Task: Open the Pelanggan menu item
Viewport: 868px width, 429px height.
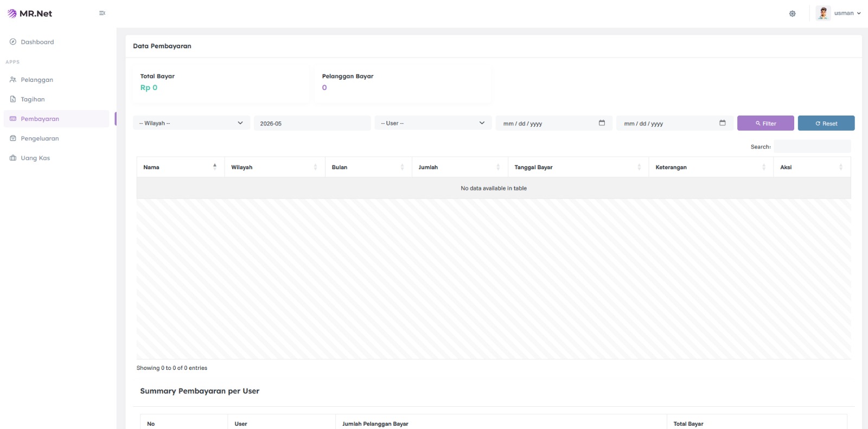Action: click(37, 80)
